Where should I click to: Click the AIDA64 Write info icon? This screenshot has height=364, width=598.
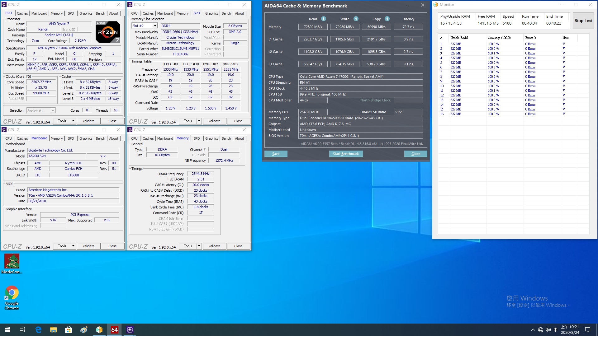click(x=356, y=19)
